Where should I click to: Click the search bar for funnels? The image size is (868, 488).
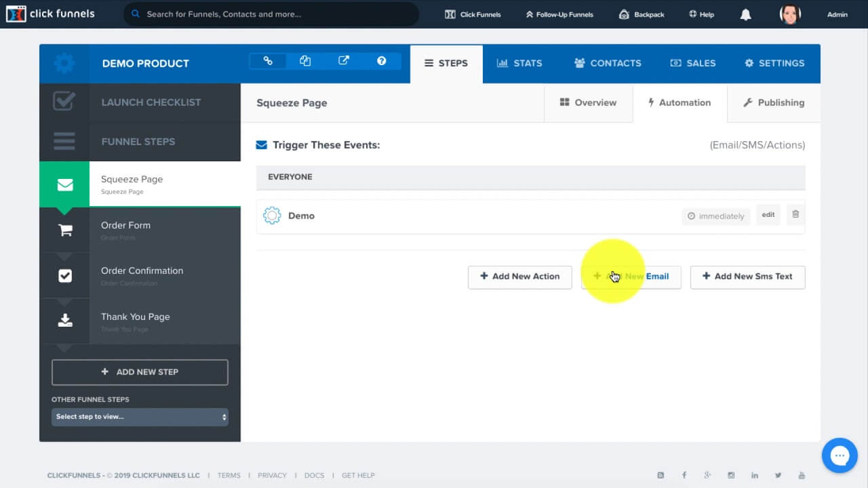[x=271, y=14]
